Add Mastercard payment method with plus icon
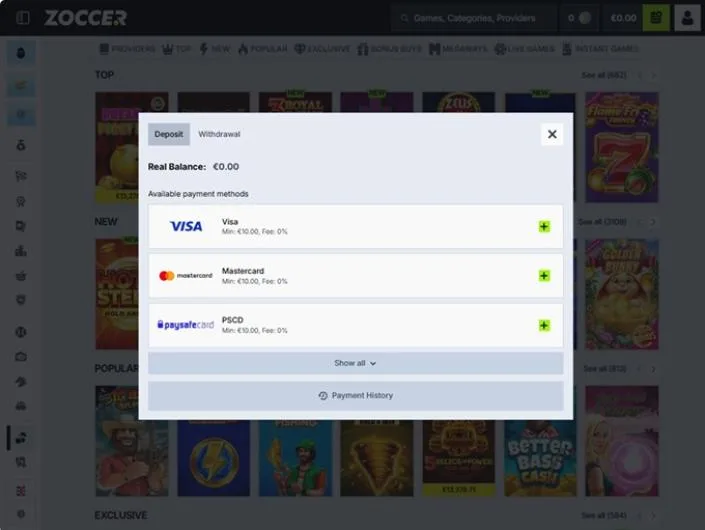 click(544, 276)
